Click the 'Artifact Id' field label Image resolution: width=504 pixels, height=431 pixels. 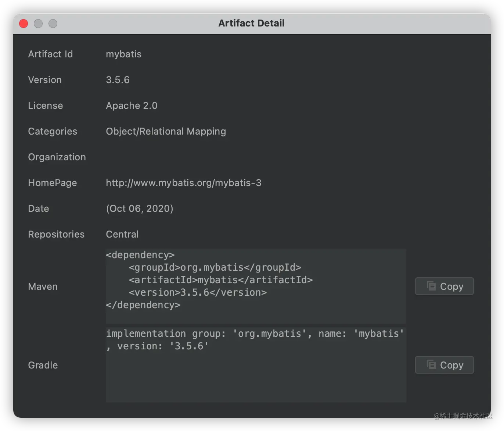51,54
